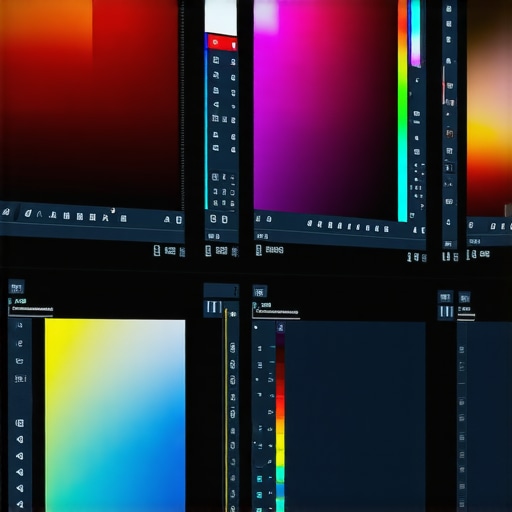The width and height of the screenshot is (512, 512).
Task: Click the vertical heat-map color scale in the navy panel
Action: pos(280,422)
